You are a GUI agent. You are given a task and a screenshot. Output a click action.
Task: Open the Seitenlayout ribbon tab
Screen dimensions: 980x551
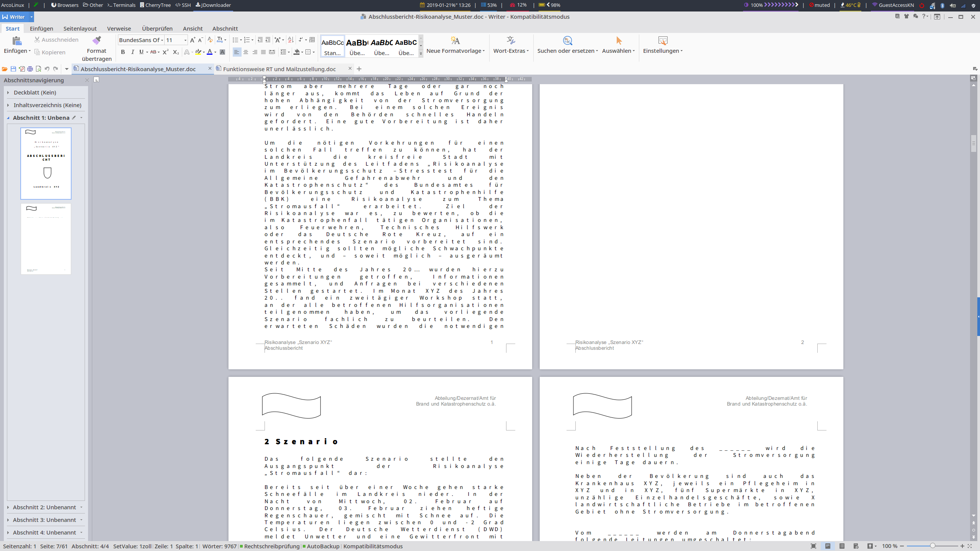(x=80, y=29)
